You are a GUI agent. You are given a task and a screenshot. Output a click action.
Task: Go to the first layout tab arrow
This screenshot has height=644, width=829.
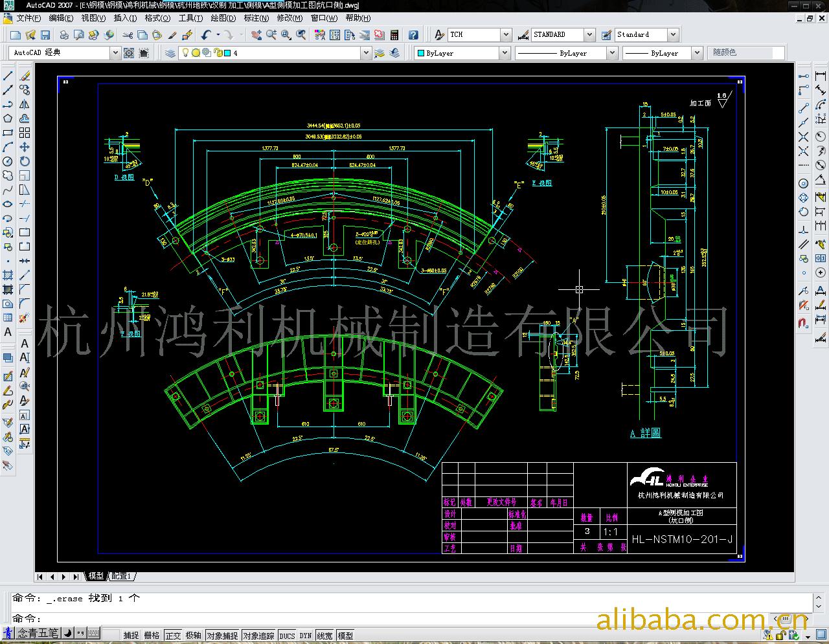40,576
